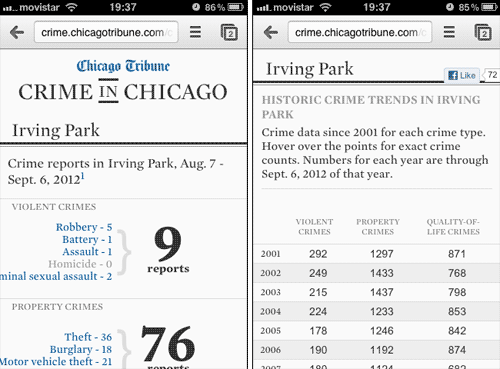Select the 2006 row year label
The width and height of the screenshot is (500, 369).
271,350
